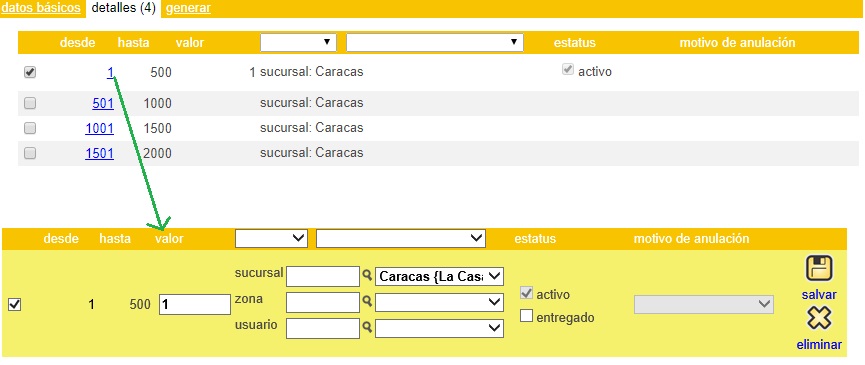
Task: Click the sucursal code input field
Action: (x=323, y=276)
